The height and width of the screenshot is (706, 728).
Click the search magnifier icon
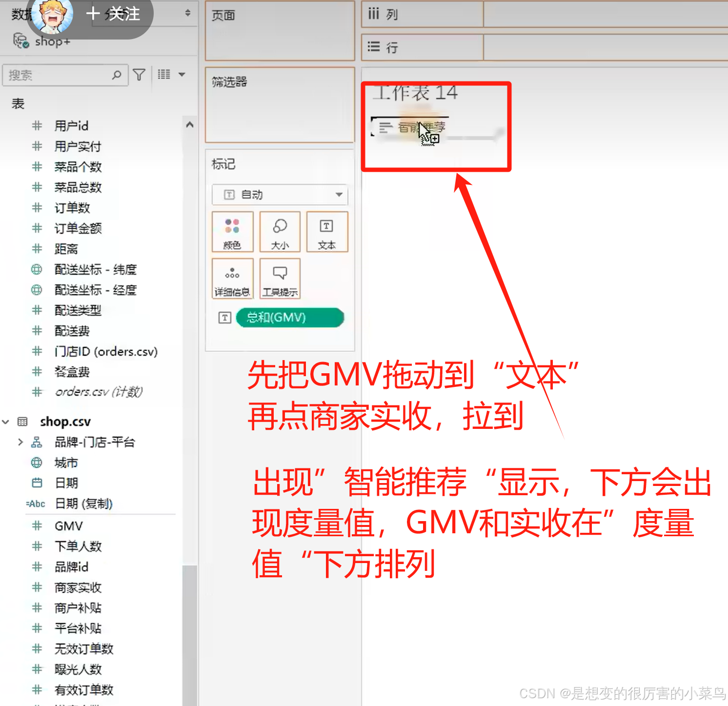117,75
